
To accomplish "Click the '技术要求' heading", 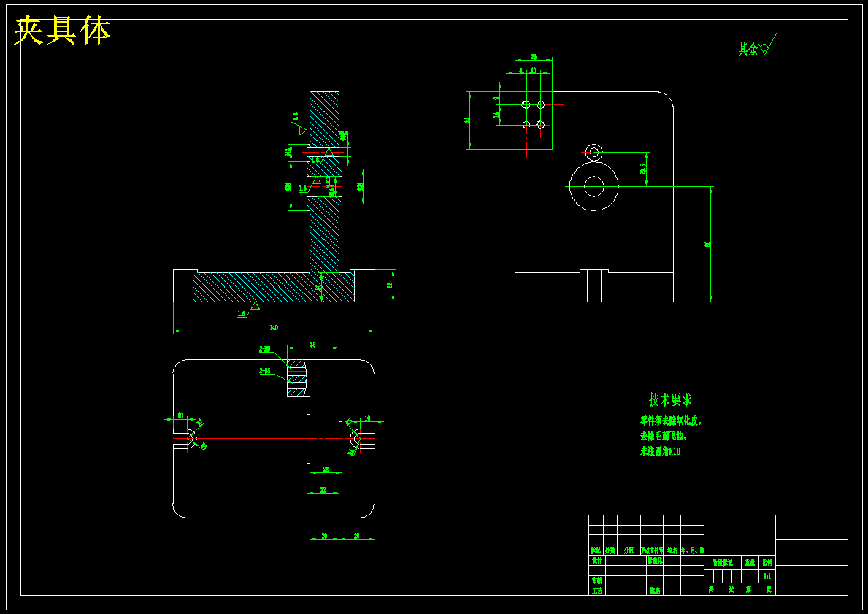I will tap(670, 399).
